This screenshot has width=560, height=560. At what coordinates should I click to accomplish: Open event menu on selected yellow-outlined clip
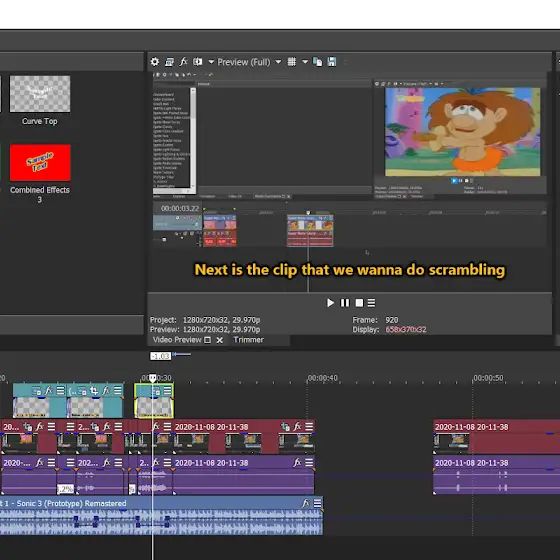[168, 390]
